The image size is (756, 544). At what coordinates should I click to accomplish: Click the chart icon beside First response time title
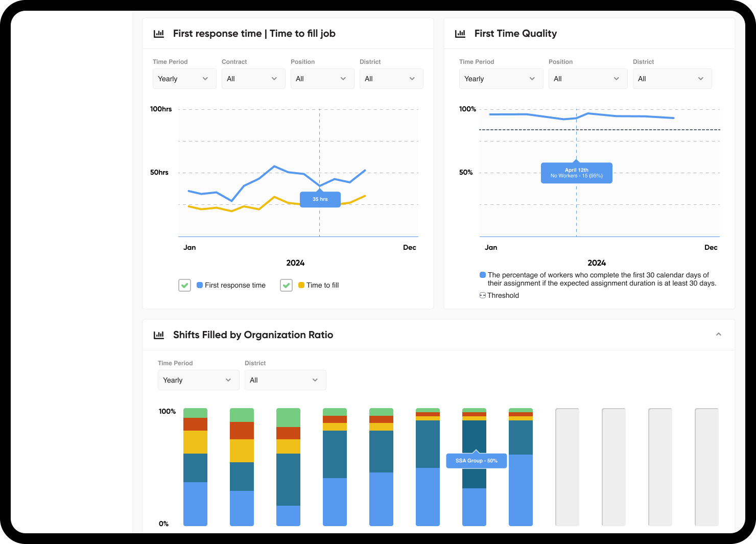pyautogui.click(x=159, y=34)
